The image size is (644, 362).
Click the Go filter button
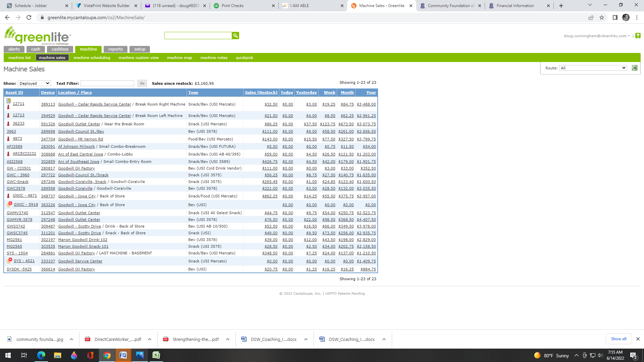(x=142, y=83)
